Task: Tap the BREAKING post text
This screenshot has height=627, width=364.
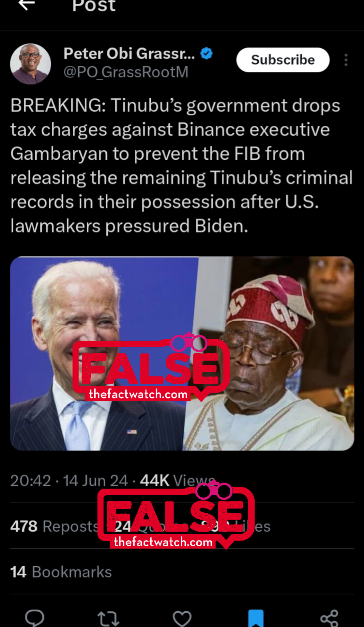Action: [x=181, y=165]
